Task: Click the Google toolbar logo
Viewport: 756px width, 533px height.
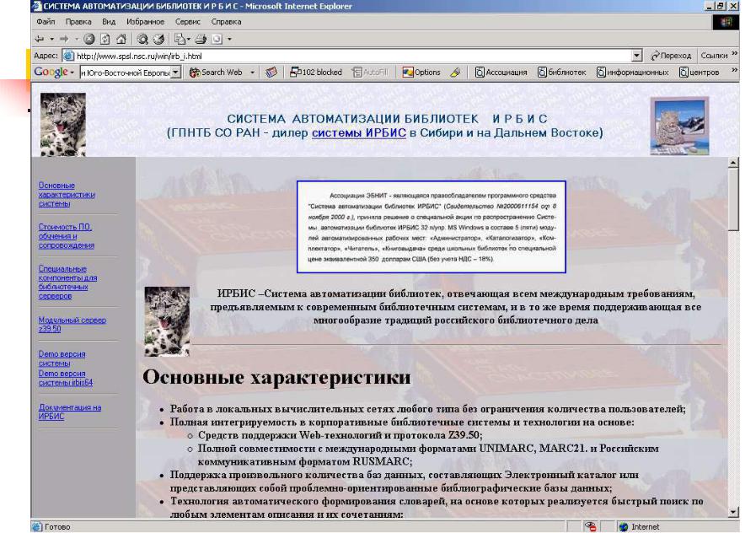Action: pos(50,73)
